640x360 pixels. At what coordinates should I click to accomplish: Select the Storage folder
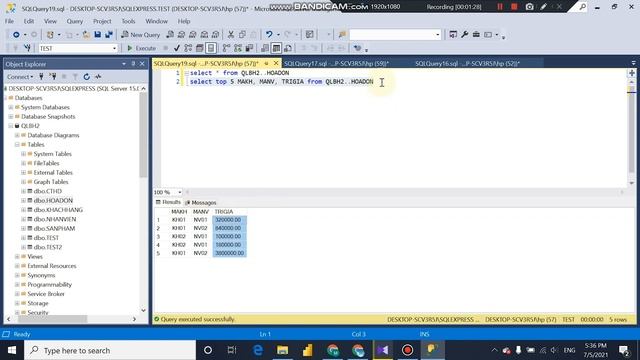coord(38,303)
